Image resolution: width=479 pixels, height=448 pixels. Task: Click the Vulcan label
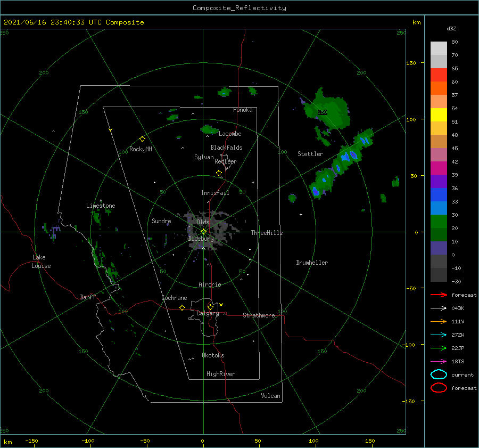coord(270,396)
